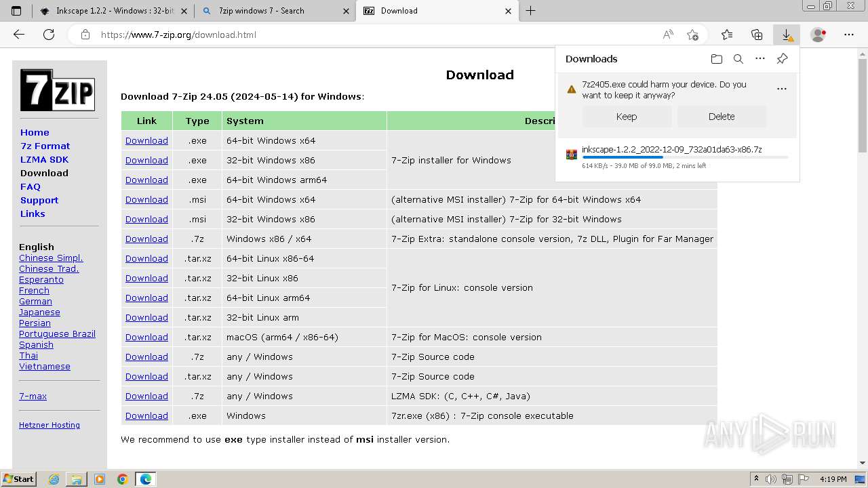Open the 7z Format sidebar link

pos(45,146)
